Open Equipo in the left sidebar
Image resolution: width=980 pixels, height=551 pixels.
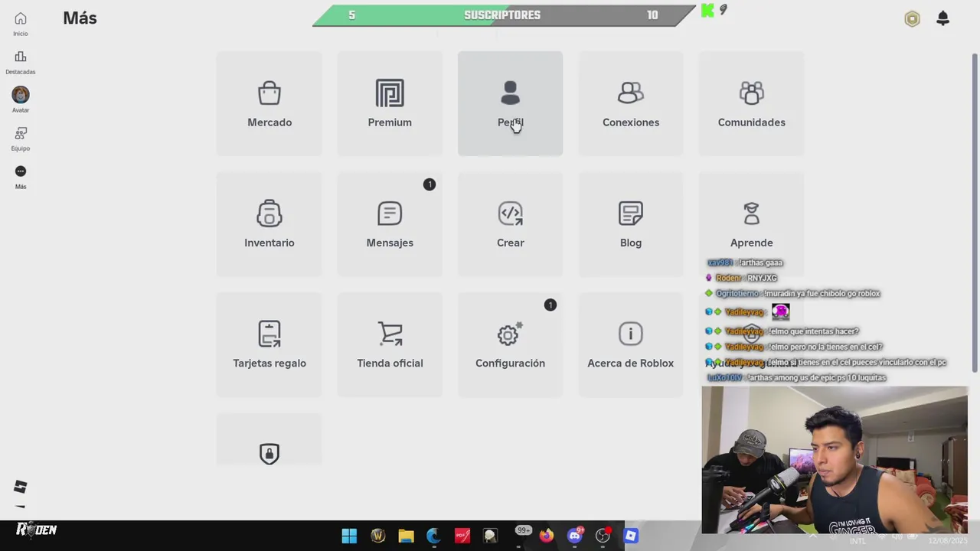[21, 139]
